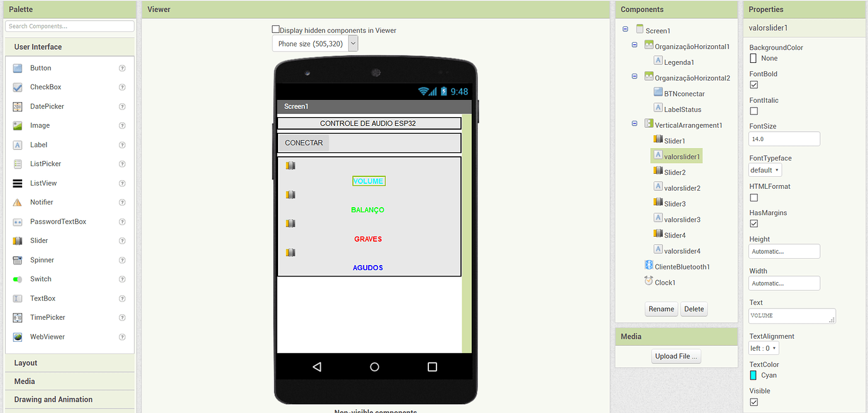The image size is (868, 413).
Task: Click the Rename button
Action: click(x=661, y=309)
